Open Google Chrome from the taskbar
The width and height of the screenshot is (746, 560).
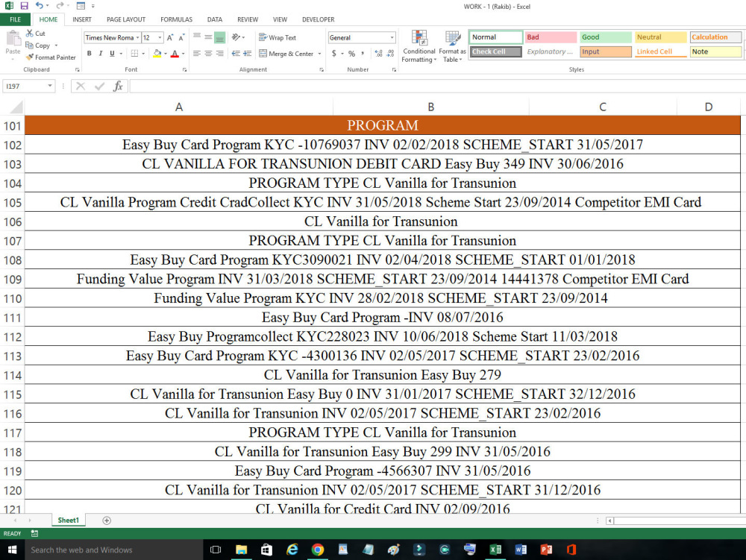point(317,550)
